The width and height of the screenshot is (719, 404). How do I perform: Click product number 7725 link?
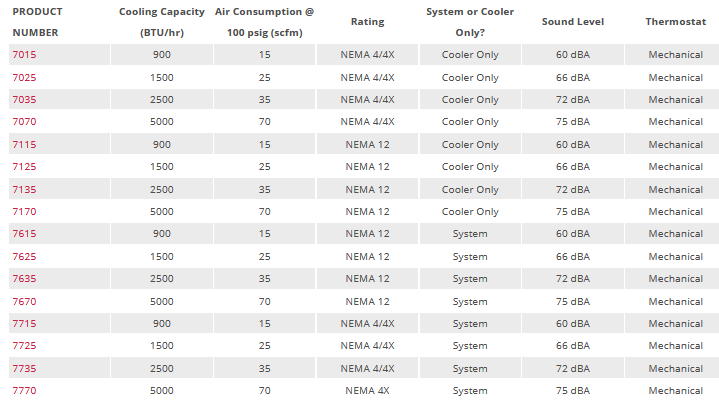[x=24, y=345]
